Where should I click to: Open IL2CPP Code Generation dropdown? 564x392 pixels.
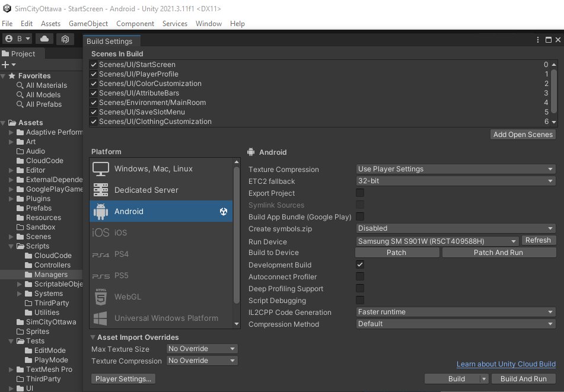[x=455, y=312]
